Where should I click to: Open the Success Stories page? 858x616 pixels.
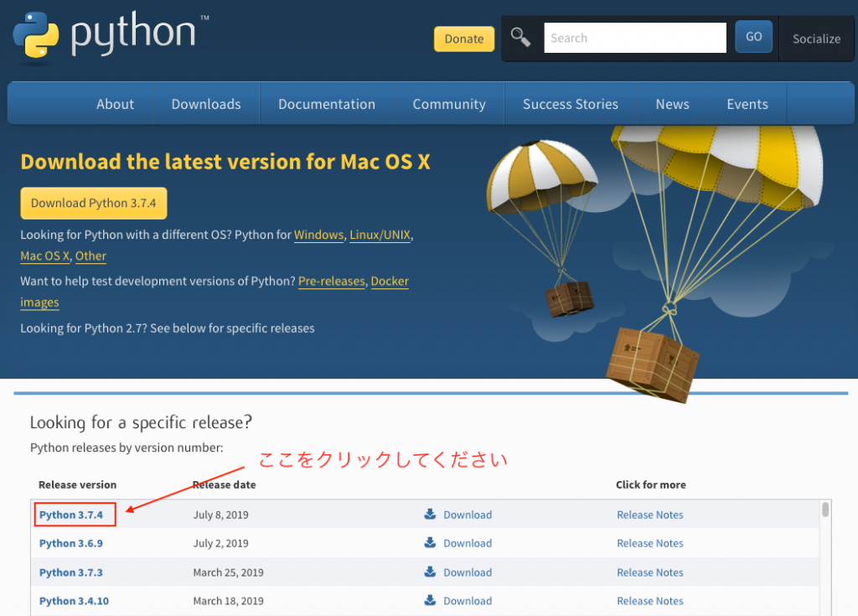pyautogui.click(x=571, y=103)
